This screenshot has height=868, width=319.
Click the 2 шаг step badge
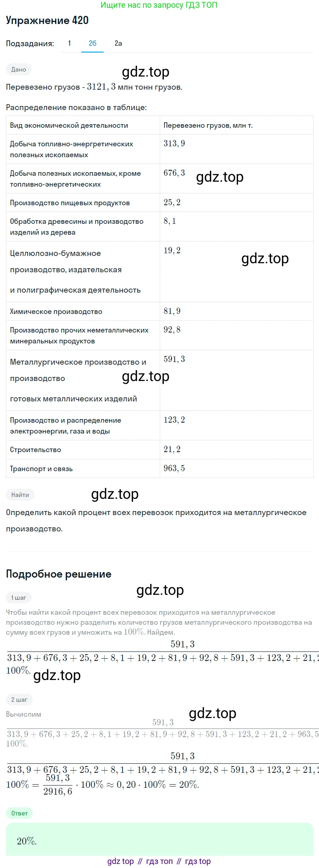point(19,699)
